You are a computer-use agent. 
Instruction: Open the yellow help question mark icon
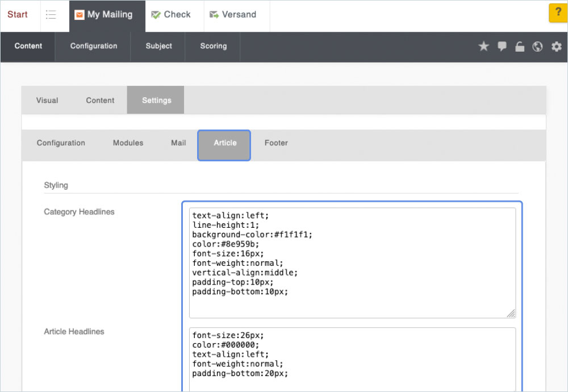click(558, 12)
